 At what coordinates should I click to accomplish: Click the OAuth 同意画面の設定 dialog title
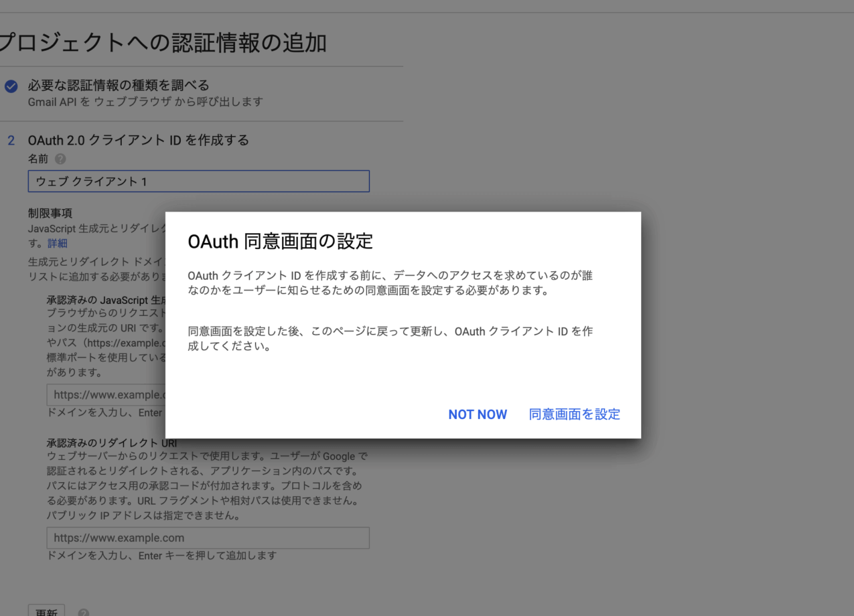pos(280,242)
